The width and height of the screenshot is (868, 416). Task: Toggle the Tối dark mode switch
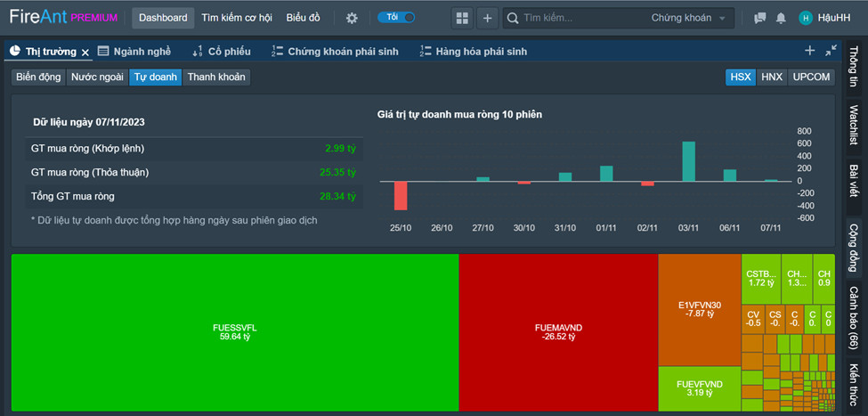[x=397, y=18]
